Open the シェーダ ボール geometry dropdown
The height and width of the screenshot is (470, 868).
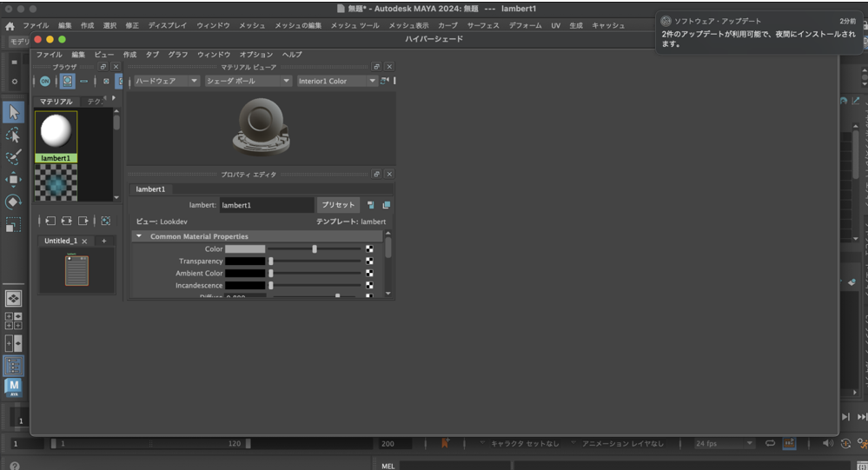click(248, 81)
